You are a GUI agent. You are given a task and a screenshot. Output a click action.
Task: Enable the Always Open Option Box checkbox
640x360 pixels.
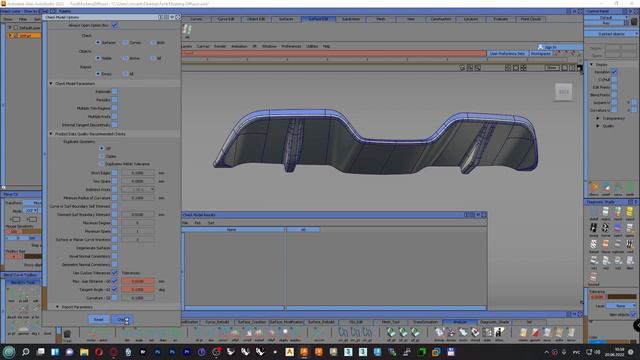point(114,25)
